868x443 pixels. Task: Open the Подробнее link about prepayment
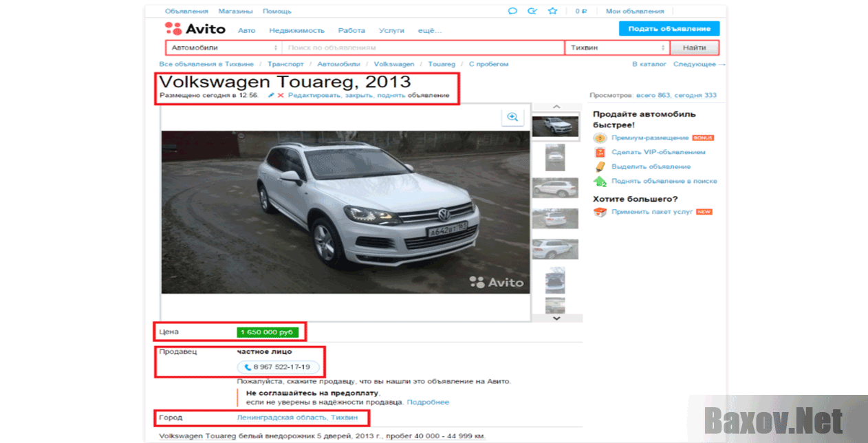[x=428, y=402]
